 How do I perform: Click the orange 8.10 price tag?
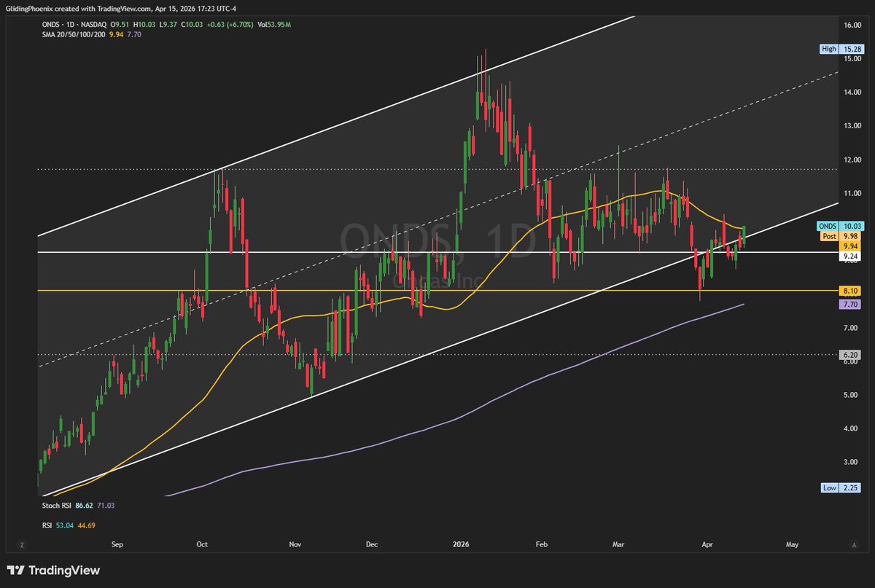pos(851,290)
